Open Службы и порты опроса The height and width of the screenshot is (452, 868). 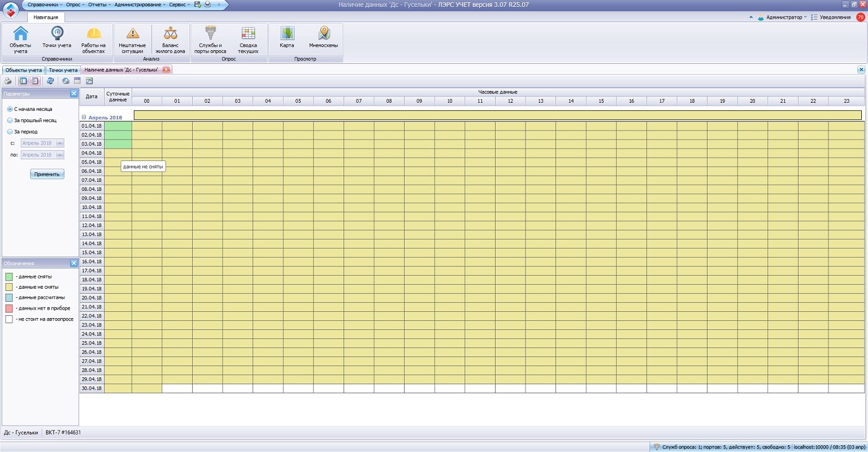coord(210,40)
